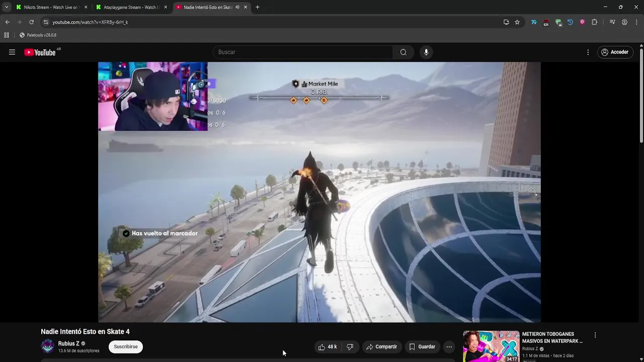
Task: Open the METIERON TOBOGANES MASIVOS EN WATERPARK title
Action: (x=552, y=337)
